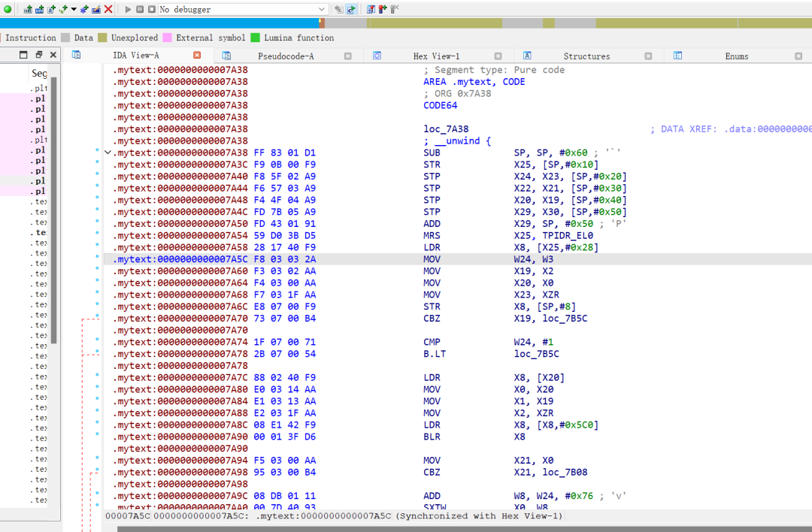
Task: Click the olive Unexplored legend swatch
Action: 102,38
